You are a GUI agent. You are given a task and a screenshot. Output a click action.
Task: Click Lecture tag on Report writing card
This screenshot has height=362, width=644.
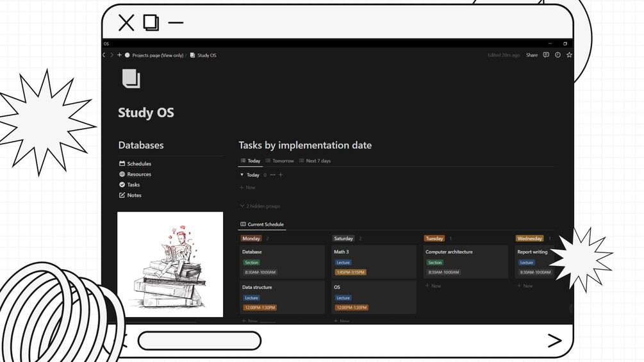coord(527,263)
